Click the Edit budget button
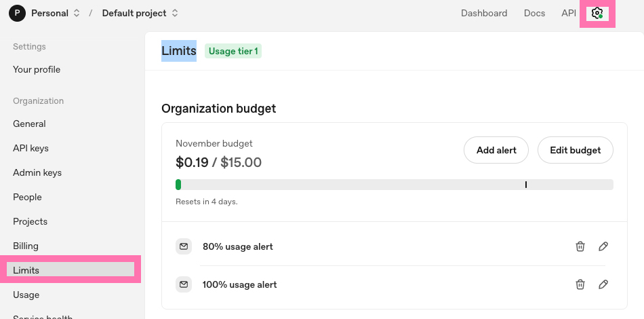 [575, 150]
